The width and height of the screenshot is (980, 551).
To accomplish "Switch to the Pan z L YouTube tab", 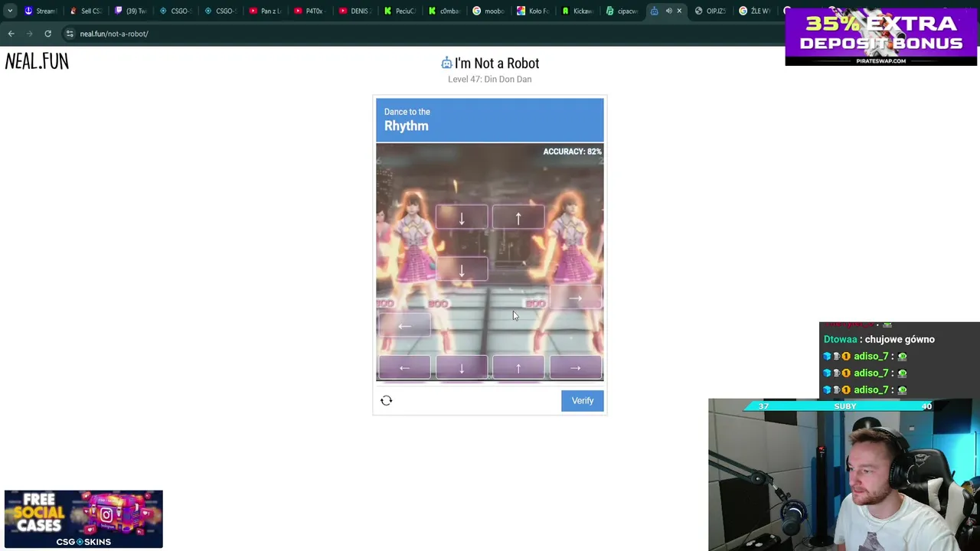I will tap(264, 11).
